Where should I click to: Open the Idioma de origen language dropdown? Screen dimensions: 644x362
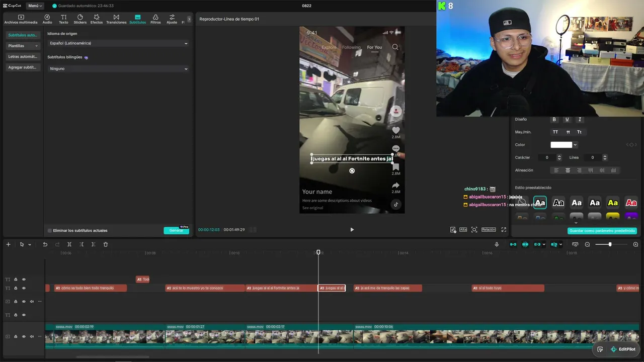tap(118, 43)
